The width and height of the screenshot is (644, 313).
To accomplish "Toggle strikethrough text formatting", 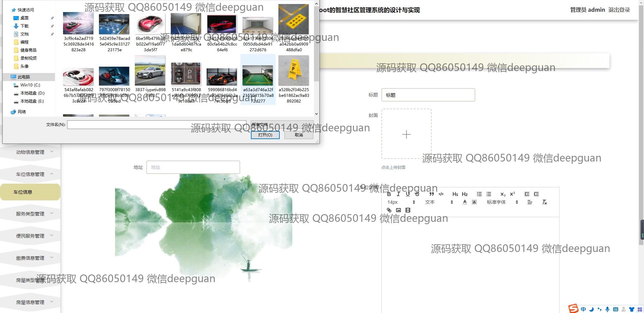I will 417,194.
